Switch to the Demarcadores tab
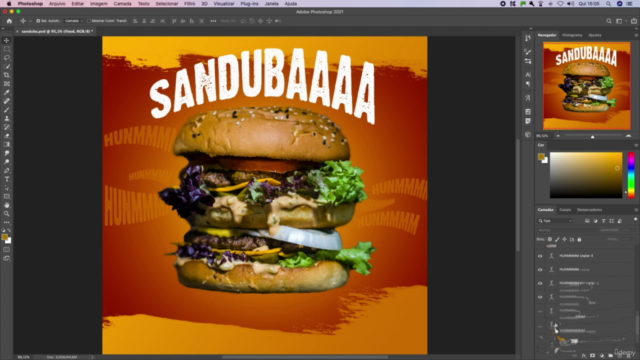 (589, 210)
